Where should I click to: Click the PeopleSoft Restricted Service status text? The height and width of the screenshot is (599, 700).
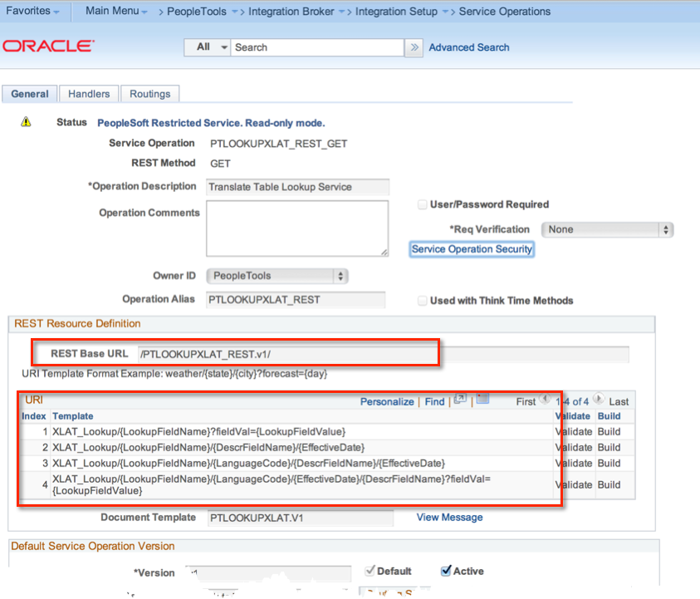[x=211, y=123]
